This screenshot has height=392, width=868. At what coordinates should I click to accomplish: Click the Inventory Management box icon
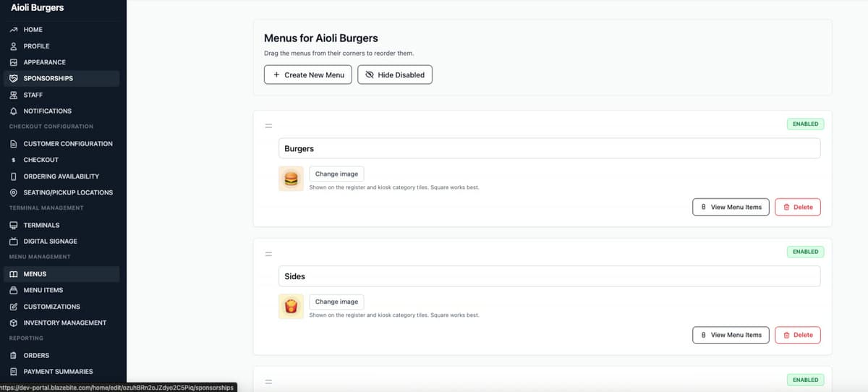point(13,323)
